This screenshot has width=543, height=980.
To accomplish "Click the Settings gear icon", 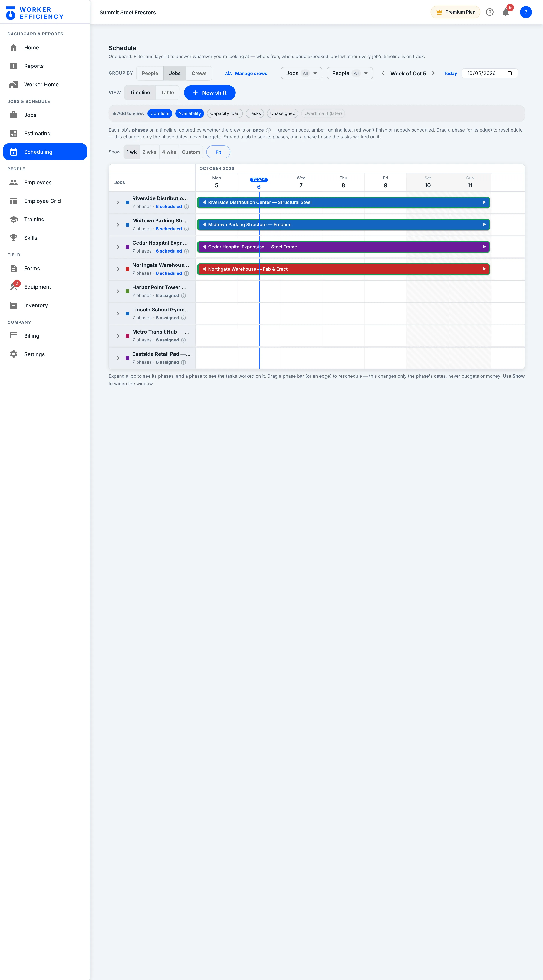I will click(x=14, y=354).
